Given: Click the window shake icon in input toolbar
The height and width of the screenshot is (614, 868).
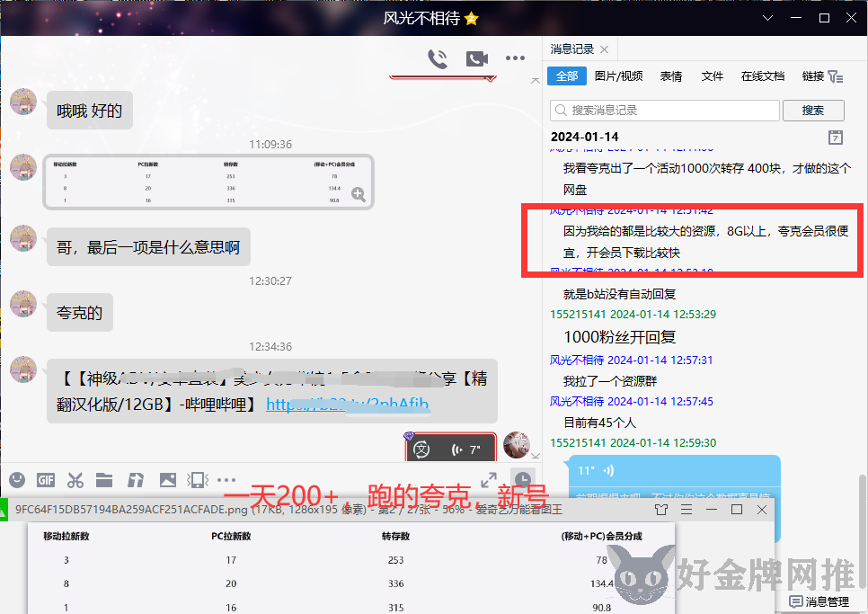Looking at the screenshot, I should (198, 479).
